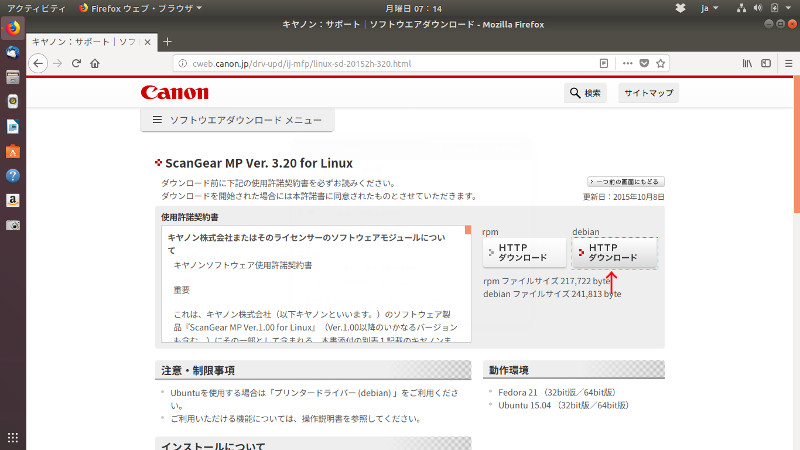Click text 更新日:2015年10月8日
This screenshot has width=800, height=450.
(x=623, y=197)
